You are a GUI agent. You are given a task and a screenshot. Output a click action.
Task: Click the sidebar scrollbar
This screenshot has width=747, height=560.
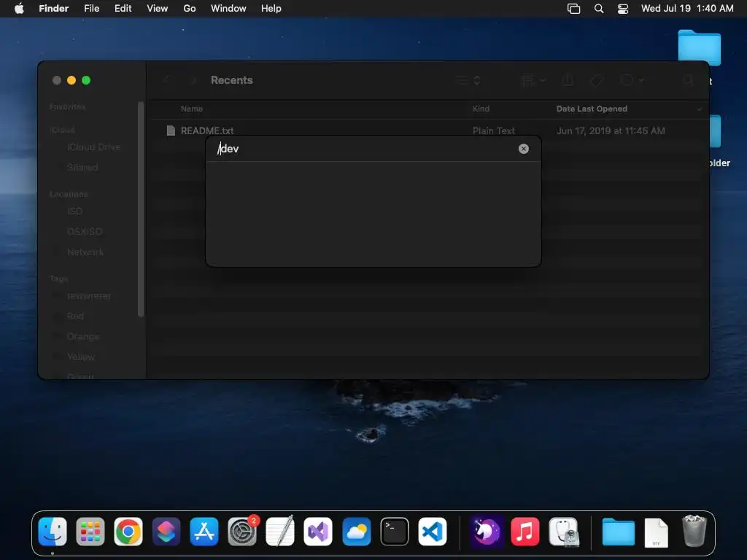click(x=141, y=209)
